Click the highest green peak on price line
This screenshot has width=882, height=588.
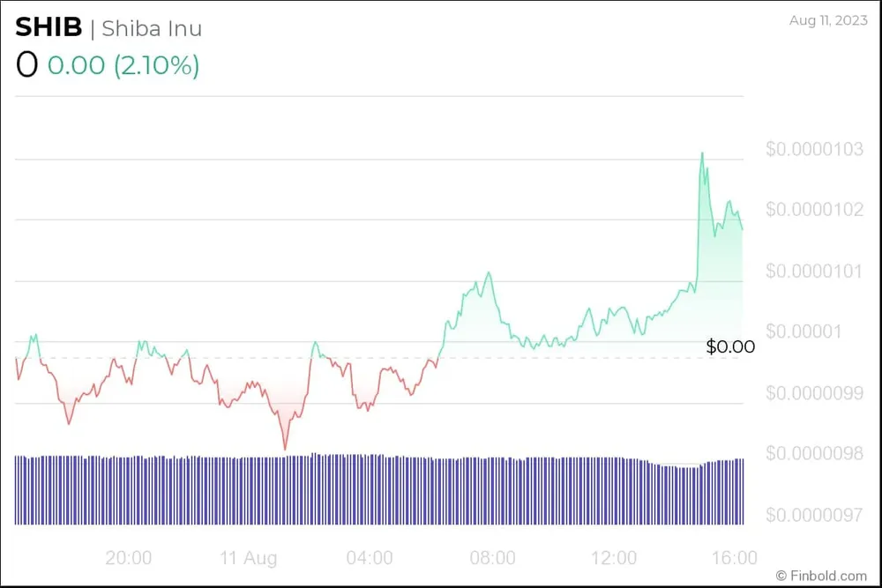tap(702, 153)
